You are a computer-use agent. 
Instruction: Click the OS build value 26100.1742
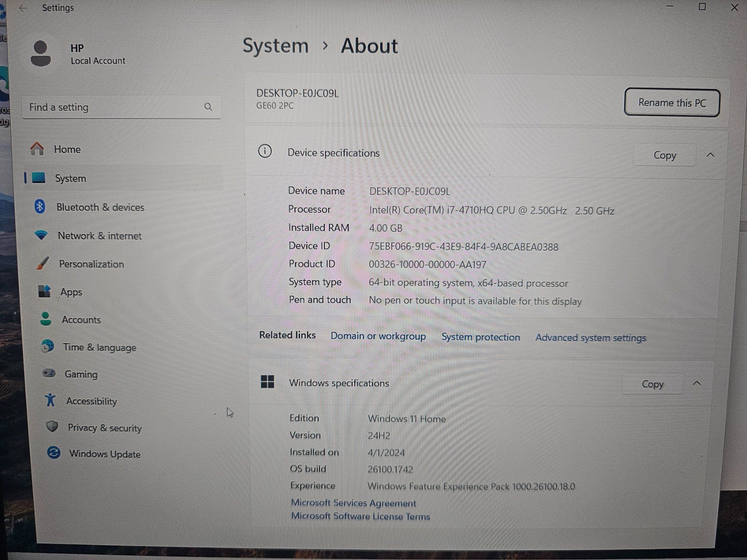390,469
